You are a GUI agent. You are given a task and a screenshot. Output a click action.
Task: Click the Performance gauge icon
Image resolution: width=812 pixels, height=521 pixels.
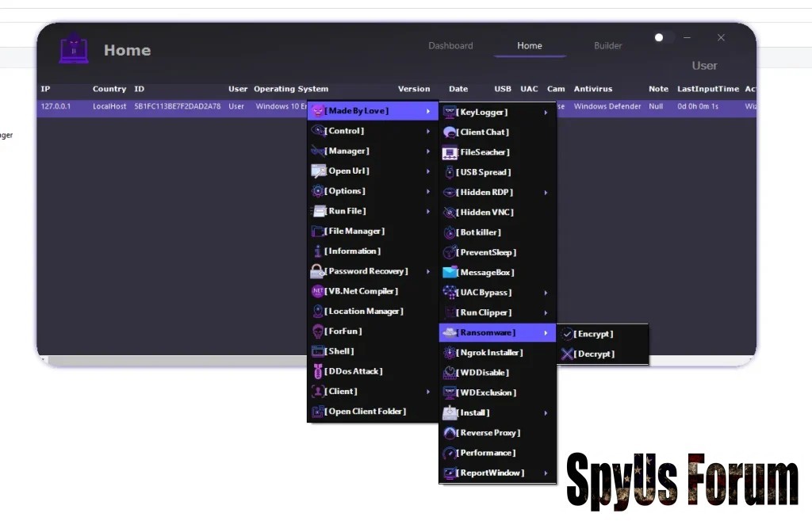tap(450, 453)
